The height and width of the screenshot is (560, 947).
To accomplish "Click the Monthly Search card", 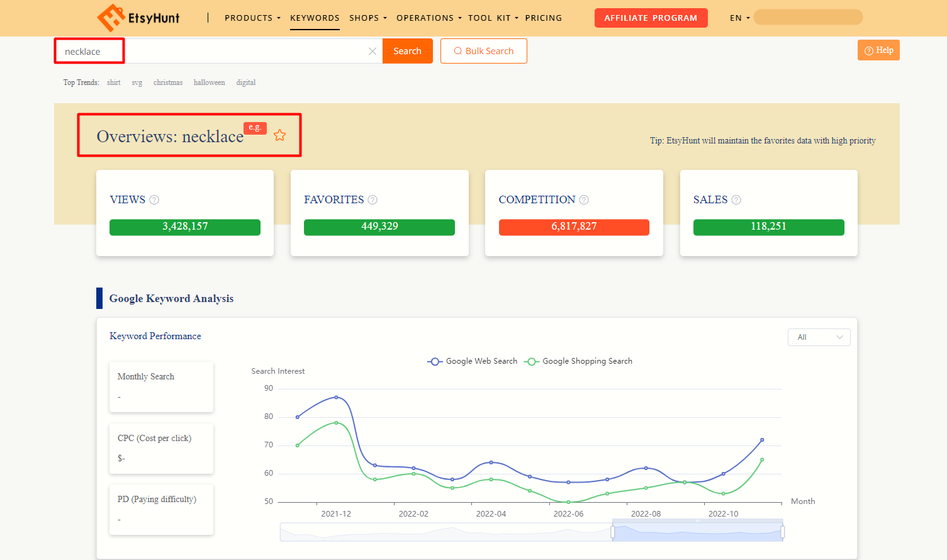I will click(161, 387).
